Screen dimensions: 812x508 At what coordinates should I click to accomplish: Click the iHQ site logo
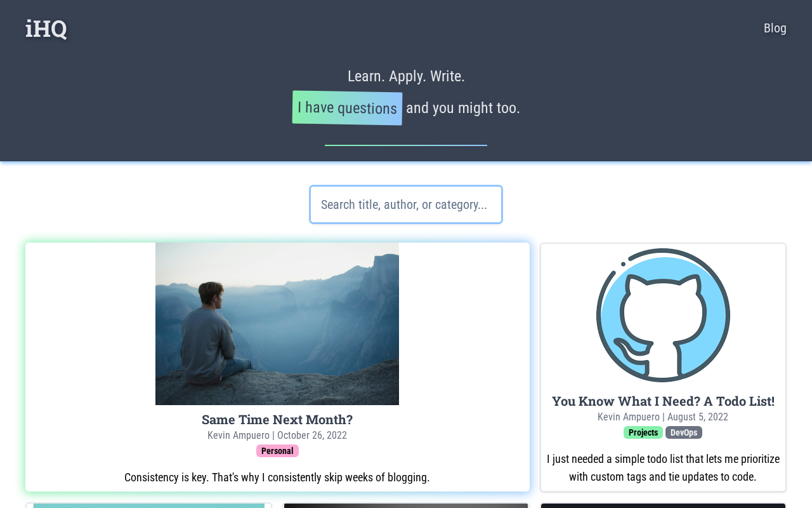pos(46,29)
